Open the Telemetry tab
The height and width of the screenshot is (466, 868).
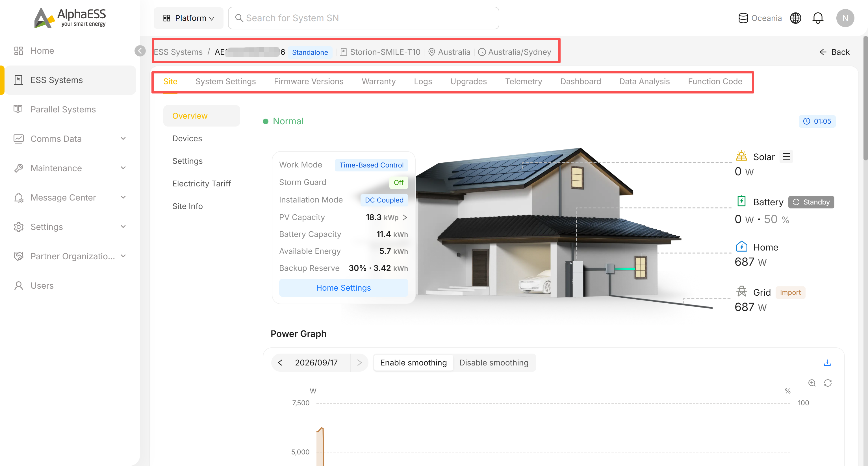coord(523,82)
